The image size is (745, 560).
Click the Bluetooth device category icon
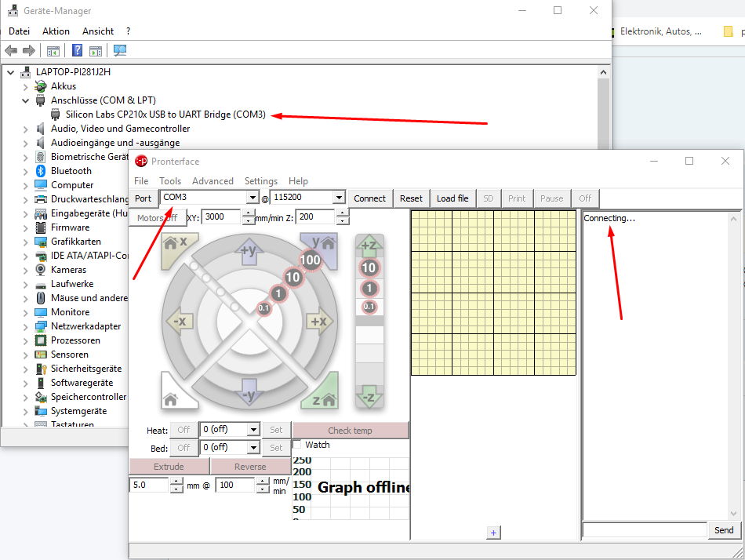coord(41,171)
